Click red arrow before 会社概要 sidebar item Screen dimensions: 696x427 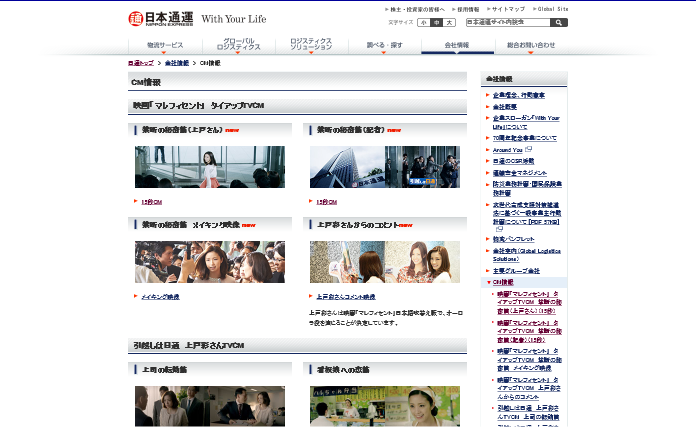488,107
